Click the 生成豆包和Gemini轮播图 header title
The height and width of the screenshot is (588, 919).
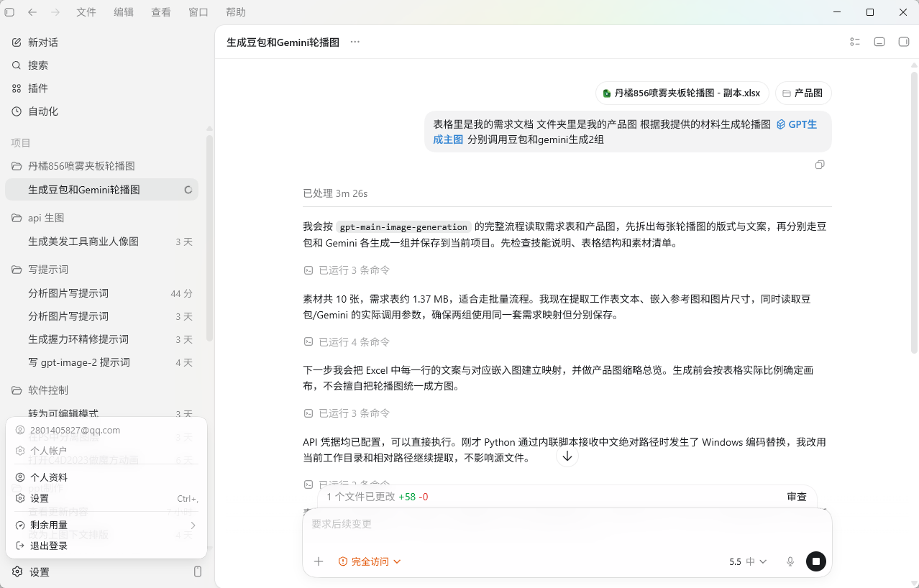283,42
